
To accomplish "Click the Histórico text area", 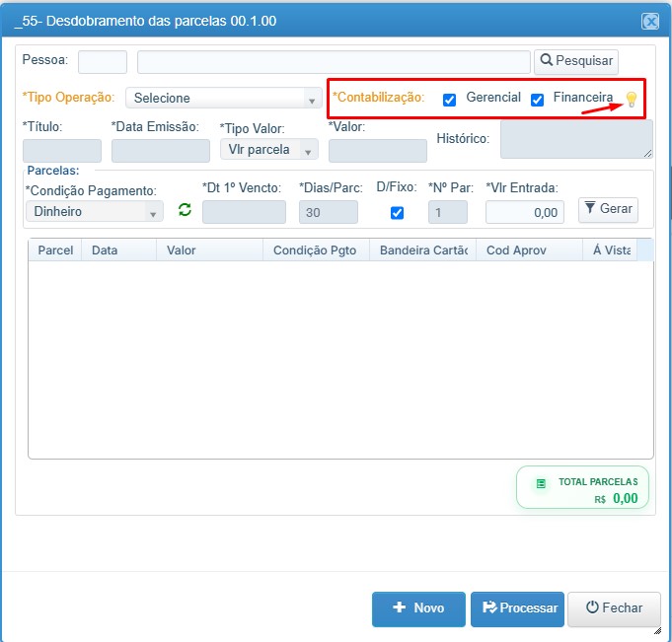I will [x=576, y=139].
